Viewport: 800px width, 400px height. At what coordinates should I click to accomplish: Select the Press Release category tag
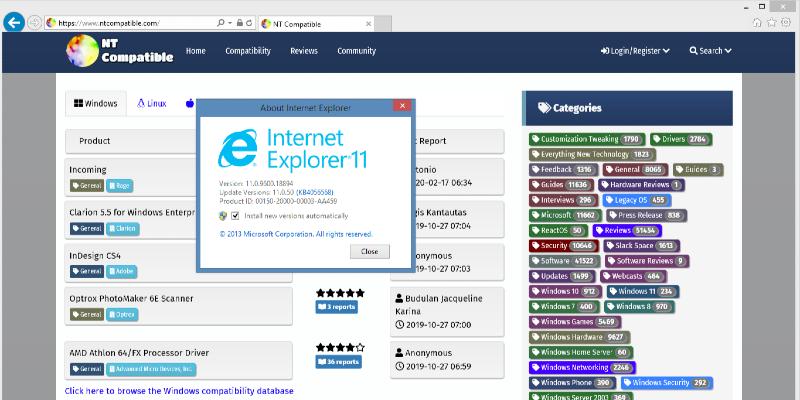click(x=646, y=215)
